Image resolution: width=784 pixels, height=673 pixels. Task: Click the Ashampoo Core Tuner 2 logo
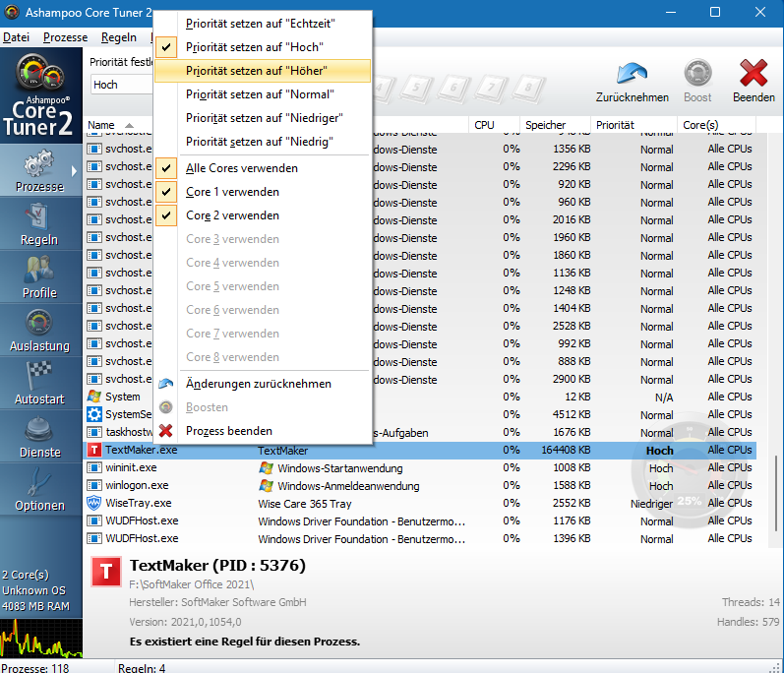coord(40,95)
